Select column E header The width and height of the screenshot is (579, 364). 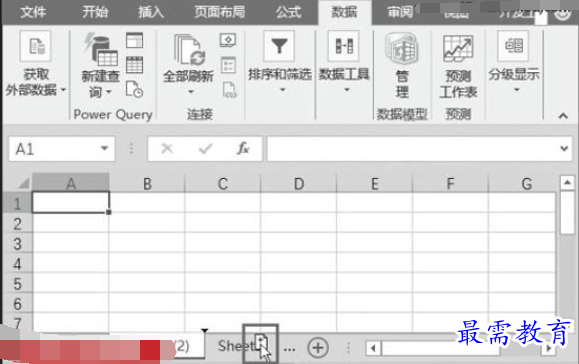374,183
